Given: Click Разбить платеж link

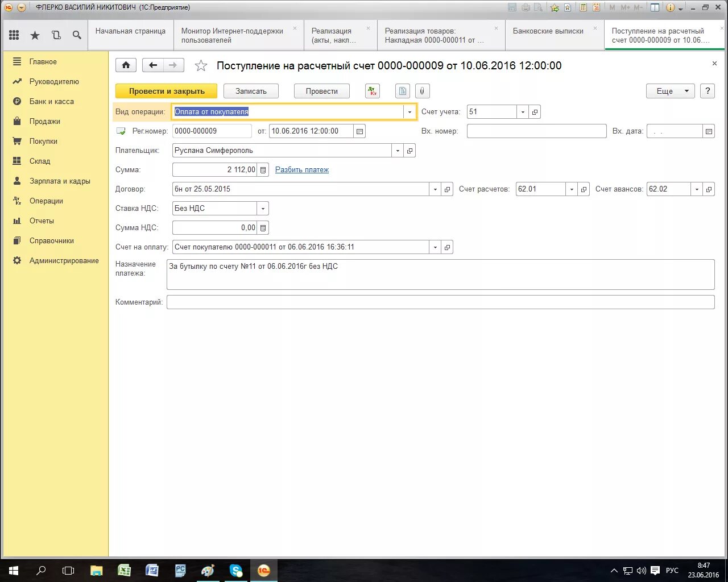Looking at the screenshot, I should [302, 170].
